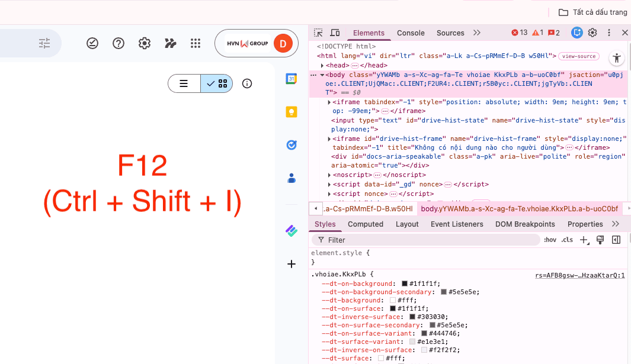Open the DOM Breakpoints pane tab
The image size is (631, 364).
tap(525, 224)
